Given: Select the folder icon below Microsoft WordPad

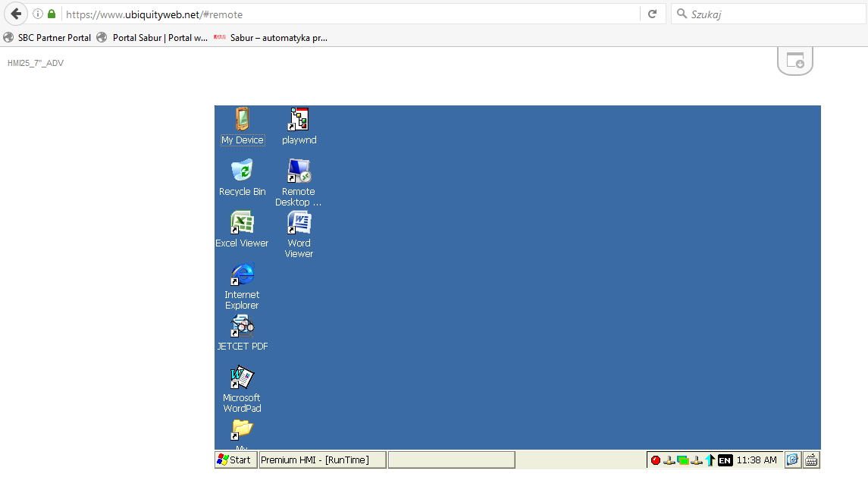Looking at the screenshot, I should tap(242, 429).
